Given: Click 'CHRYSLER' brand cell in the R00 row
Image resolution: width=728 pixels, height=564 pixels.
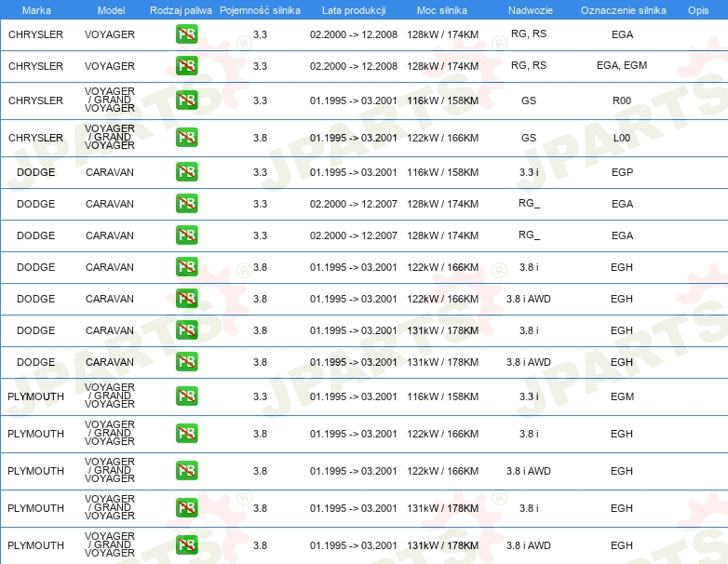Looking at the screenshot, I should pyautogui.click(x=35, y=101).
